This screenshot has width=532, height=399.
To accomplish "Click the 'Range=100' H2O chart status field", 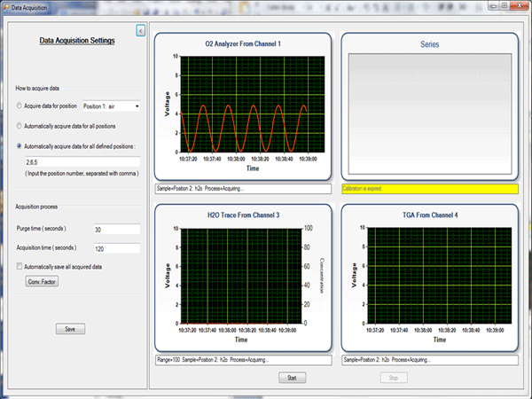I will [243, 360].
